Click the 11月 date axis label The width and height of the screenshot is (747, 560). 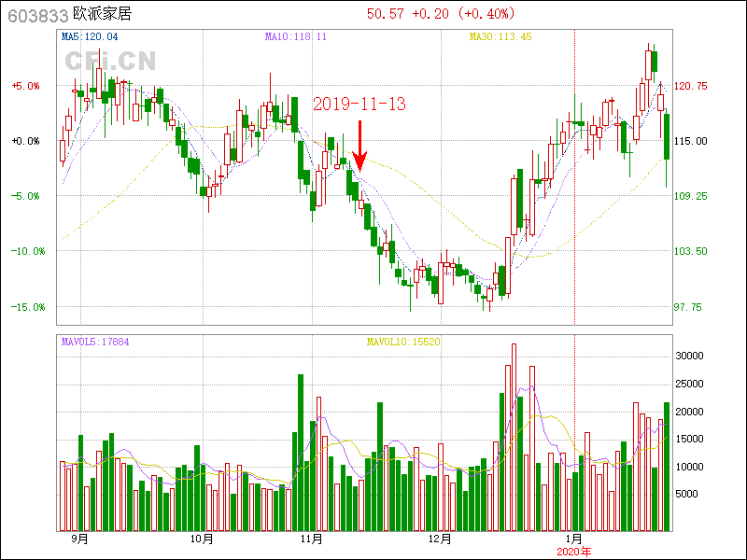pyautogui.click(x=312, y=539)
